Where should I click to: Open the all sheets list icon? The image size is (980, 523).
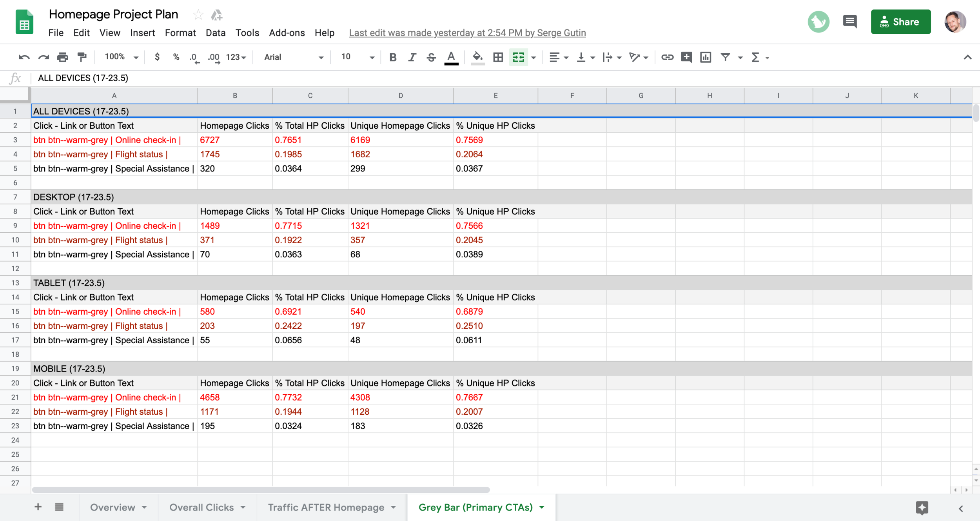point(59,507)
